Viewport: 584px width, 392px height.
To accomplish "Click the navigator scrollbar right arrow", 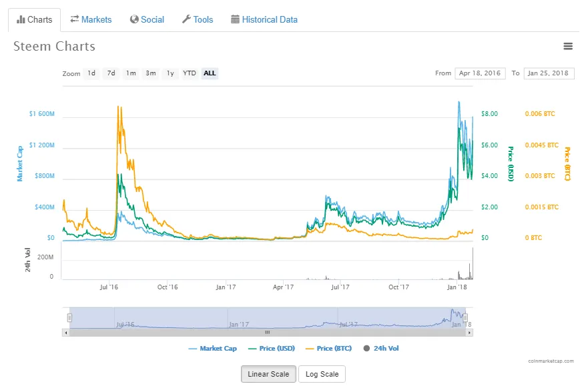I will click(x=469, y=333).
